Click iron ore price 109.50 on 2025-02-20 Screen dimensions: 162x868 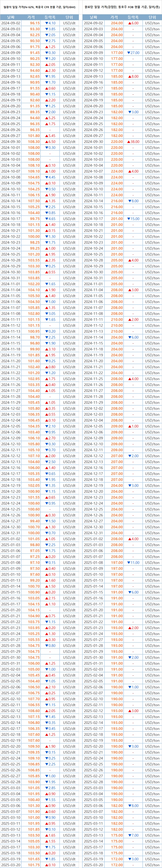(34, 746)
